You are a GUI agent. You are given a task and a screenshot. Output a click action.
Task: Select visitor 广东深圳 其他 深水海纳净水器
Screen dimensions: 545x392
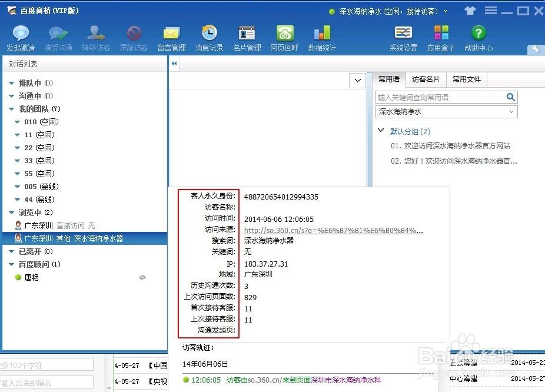click(85, 238)
